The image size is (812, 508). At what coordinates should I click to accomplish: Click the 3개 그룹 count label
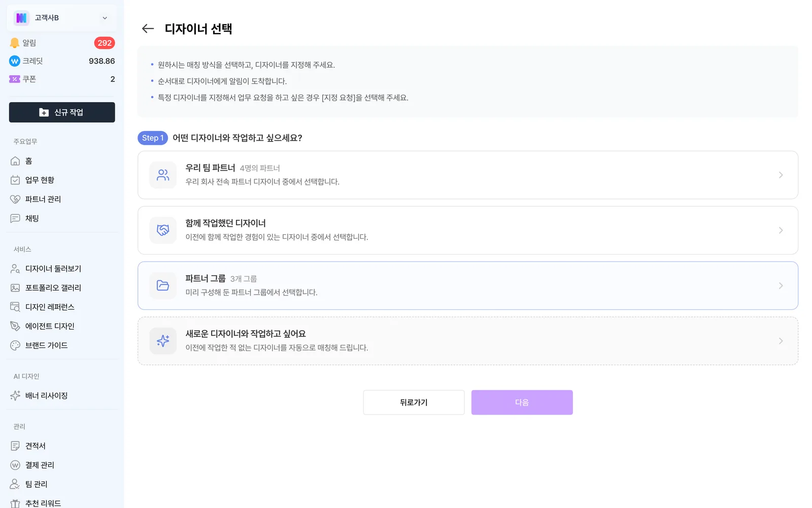coord(244,279)
